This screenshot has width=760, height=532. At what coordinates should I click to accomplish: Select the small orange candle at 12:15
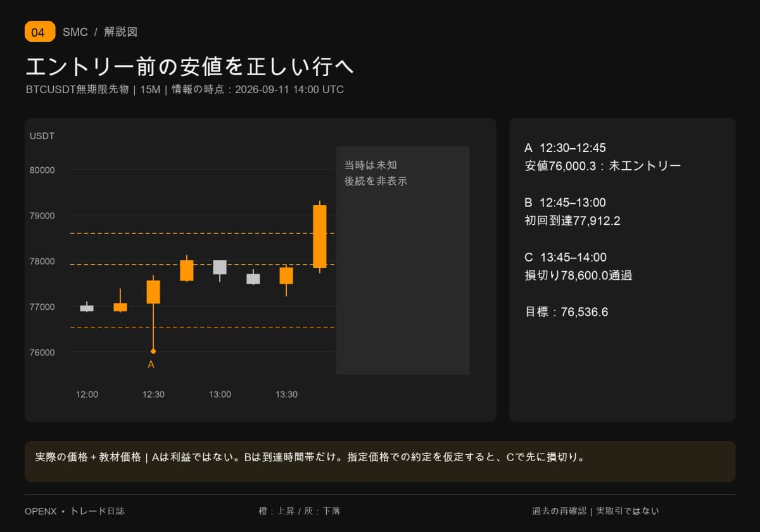pos(120,307)
